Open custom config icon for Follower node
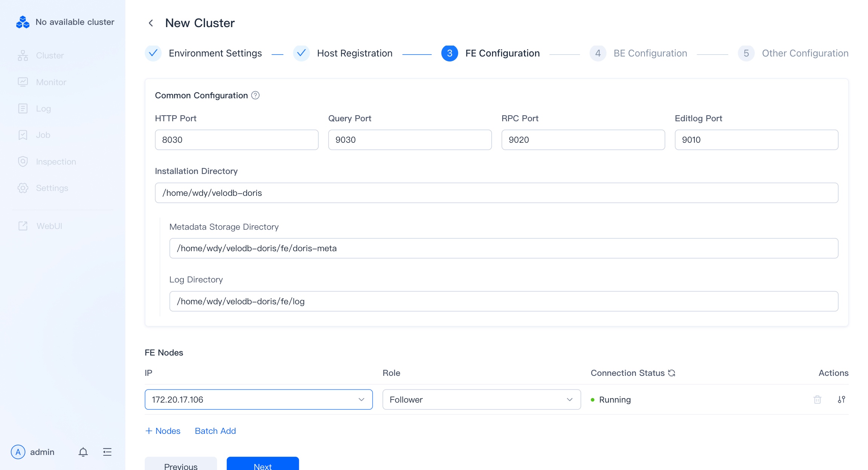Image resolution: width=868 pixels, height=470 pixels. point(841,400)
